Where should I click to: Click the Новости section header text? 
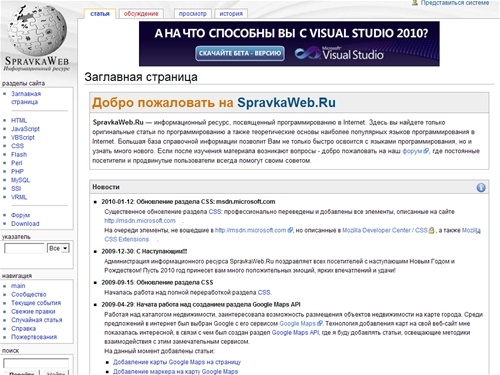[106, 187]
